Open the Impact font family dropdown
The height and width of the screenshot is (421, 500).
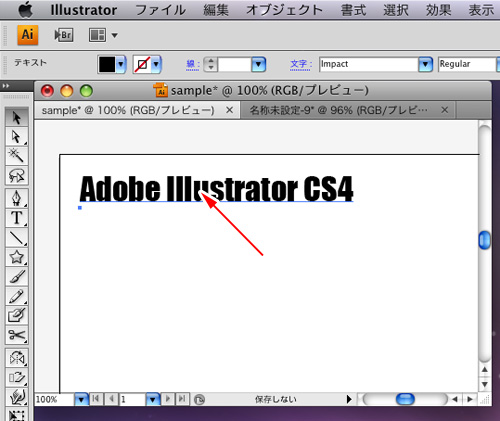[425, 64]
